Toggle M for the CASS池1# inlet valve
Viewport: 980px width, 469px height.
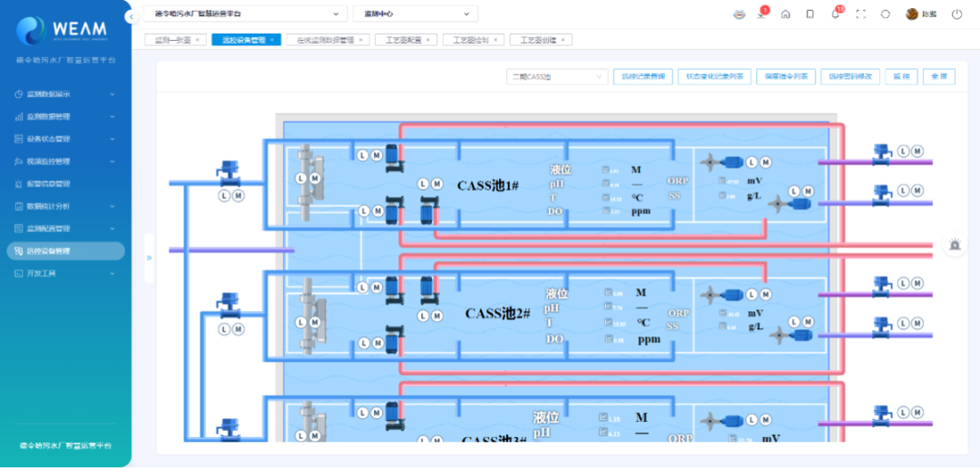(x=238, y=196)
